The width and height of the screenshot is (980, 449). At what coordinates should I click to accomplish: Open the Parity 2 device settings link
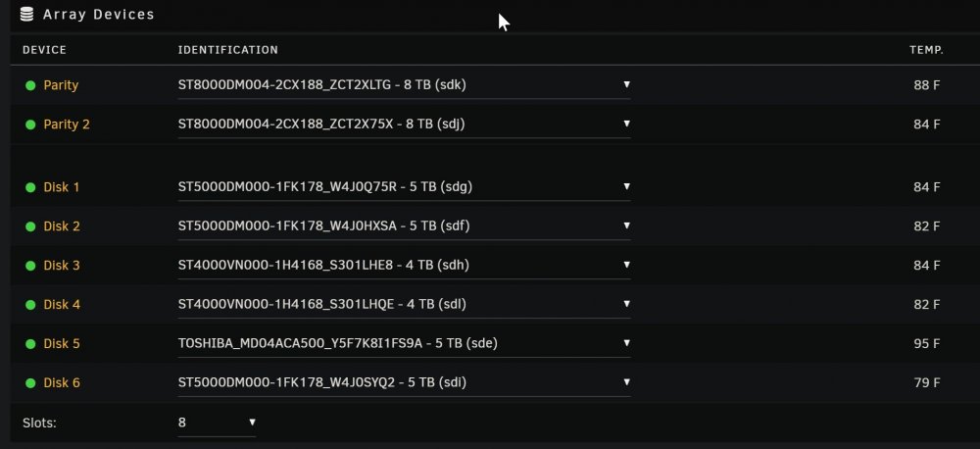coord(67,125)
